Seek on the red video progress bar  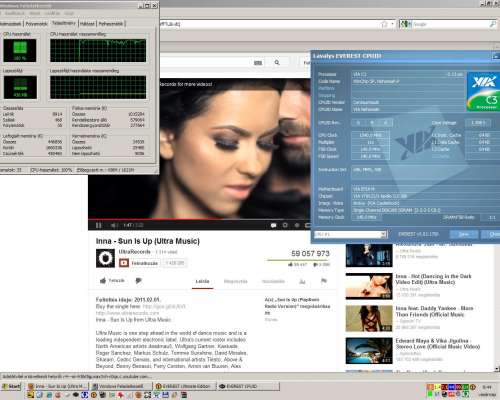coord(200,220)
